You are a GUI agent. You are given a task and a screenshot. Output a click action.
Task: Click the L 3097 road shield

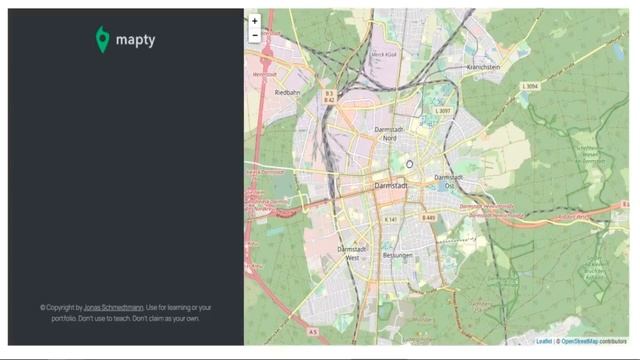tap(443, 111)
